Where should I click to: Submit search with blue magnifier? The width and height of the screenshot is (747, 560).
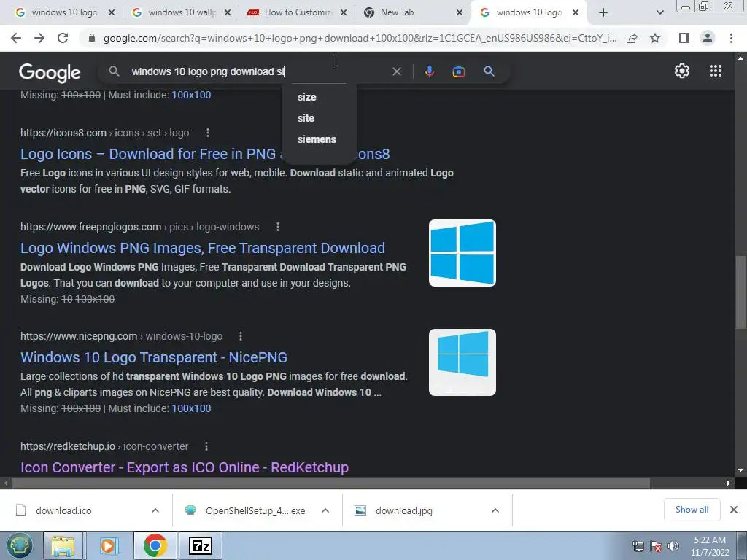[489, 71]
